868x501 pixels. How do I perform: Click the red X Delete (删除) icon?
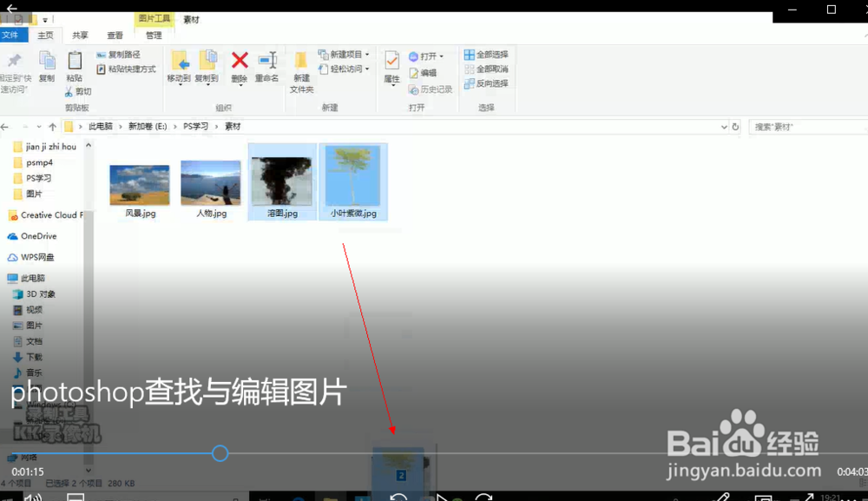click(x=240, y=60)
